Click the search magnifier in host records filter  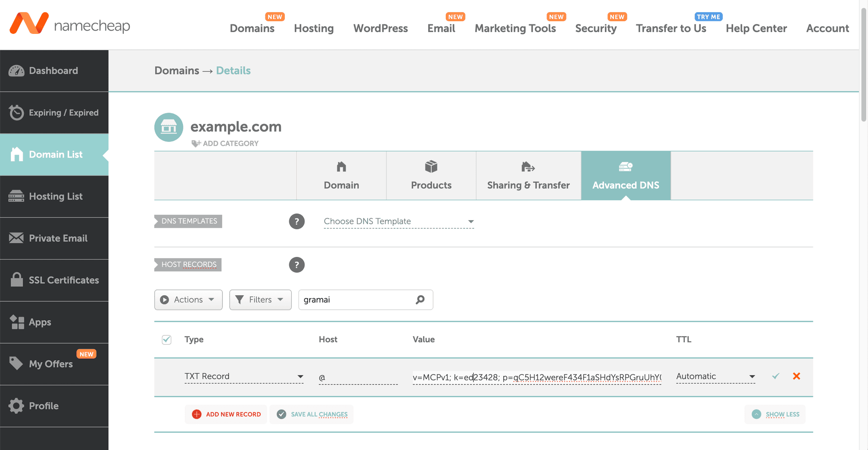[x=420, y=299]
